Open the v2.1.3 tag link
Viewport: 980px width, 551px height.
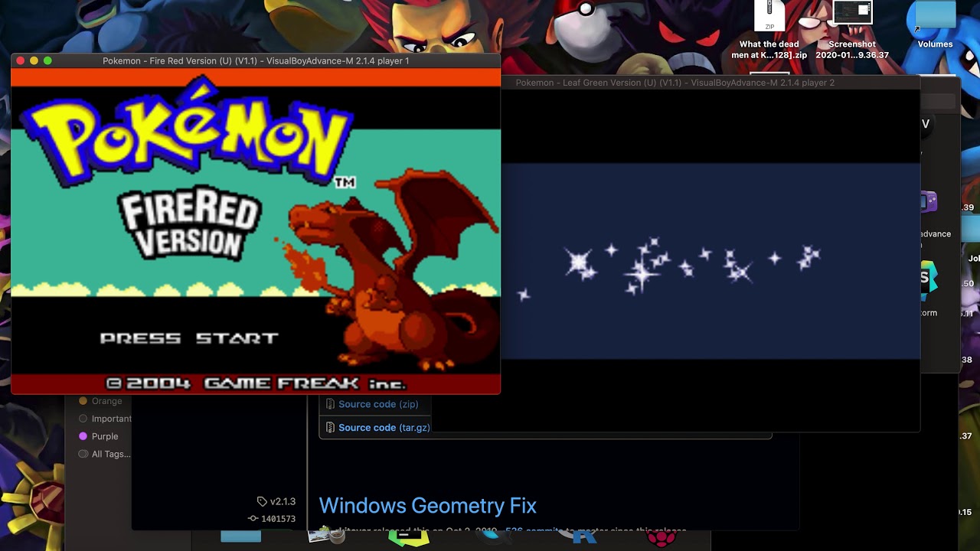pyautogui.click(x=276, y=501)
